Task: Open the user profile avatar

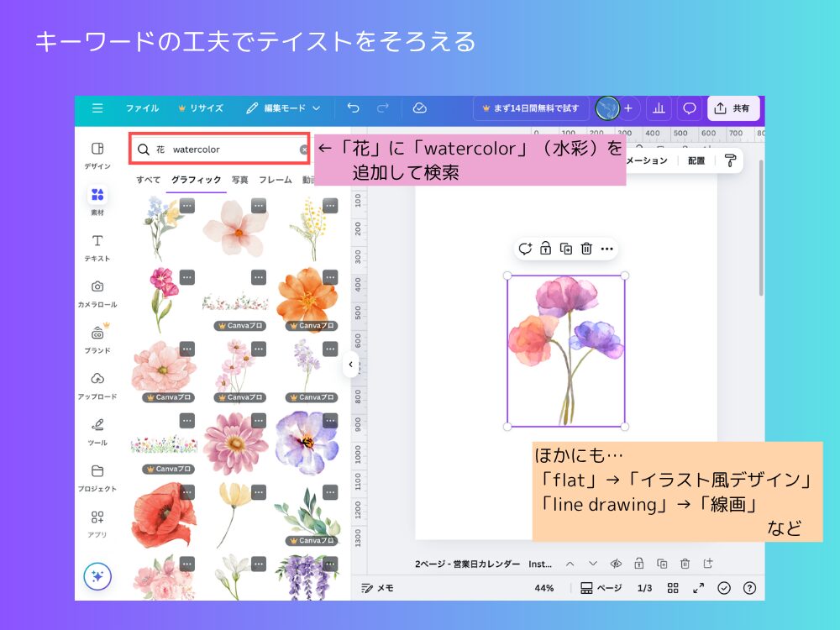Action: pos(607,108)
